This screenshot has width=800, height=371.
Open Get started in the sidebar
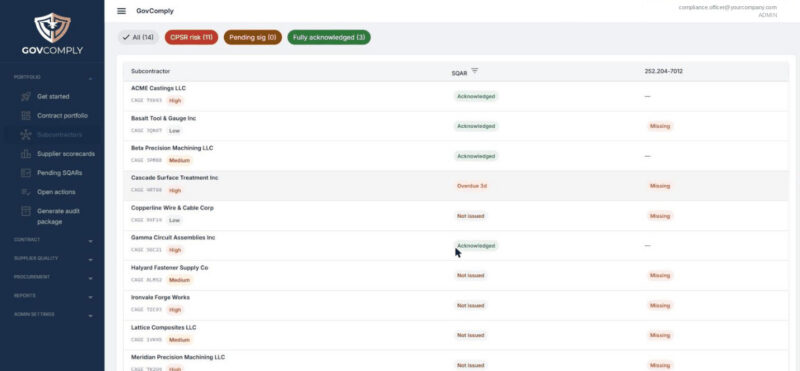click(53, 96)
